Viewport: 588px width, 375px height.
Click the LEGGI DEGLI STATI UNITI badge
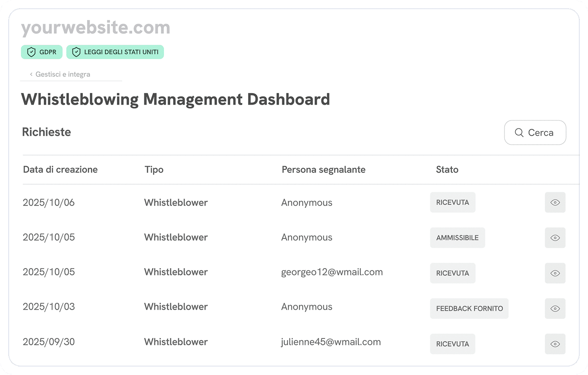pos(115,52)
